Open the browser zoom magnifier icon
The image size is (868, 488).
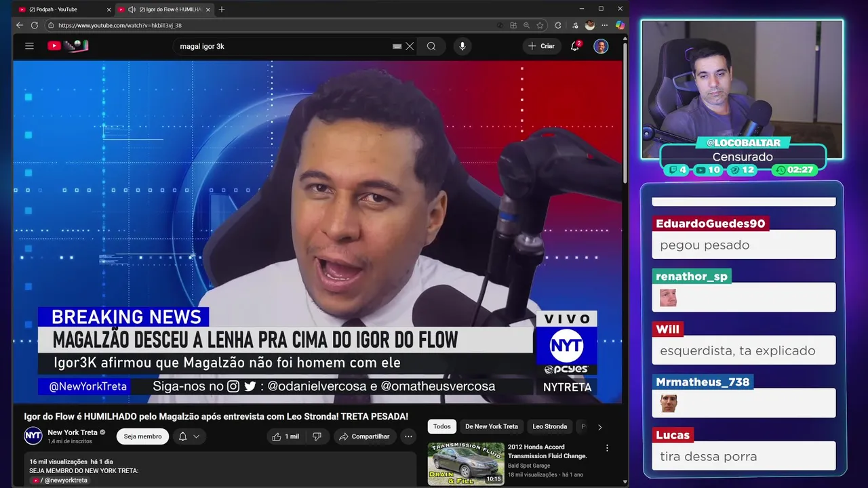tap(526, 25)
